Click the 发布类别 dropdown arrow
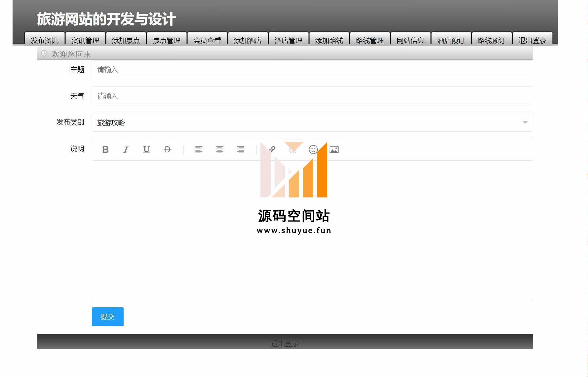This screenshot has height=377, width=588. [x=525, y=122]
